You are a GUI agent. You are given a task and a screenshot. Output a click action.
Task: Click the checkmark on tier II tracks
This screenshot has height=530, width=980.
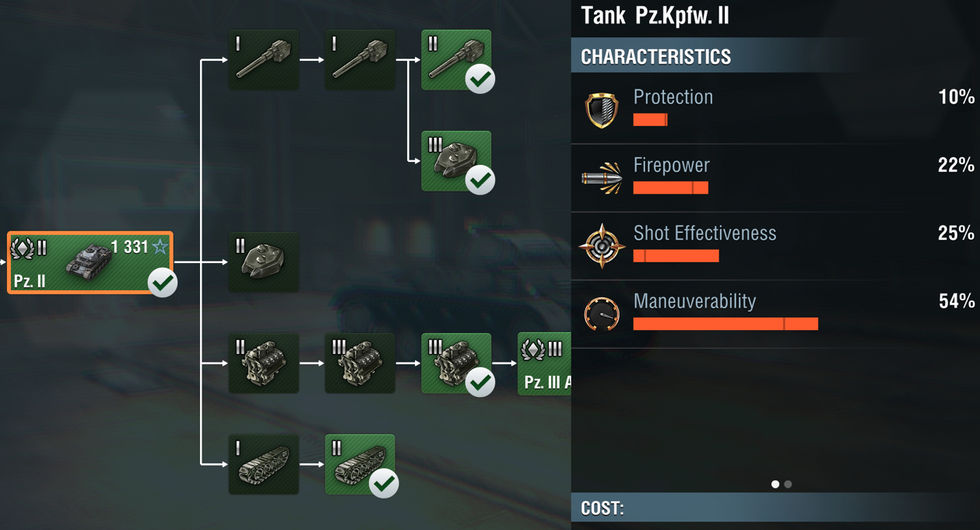tap(384, 483)
